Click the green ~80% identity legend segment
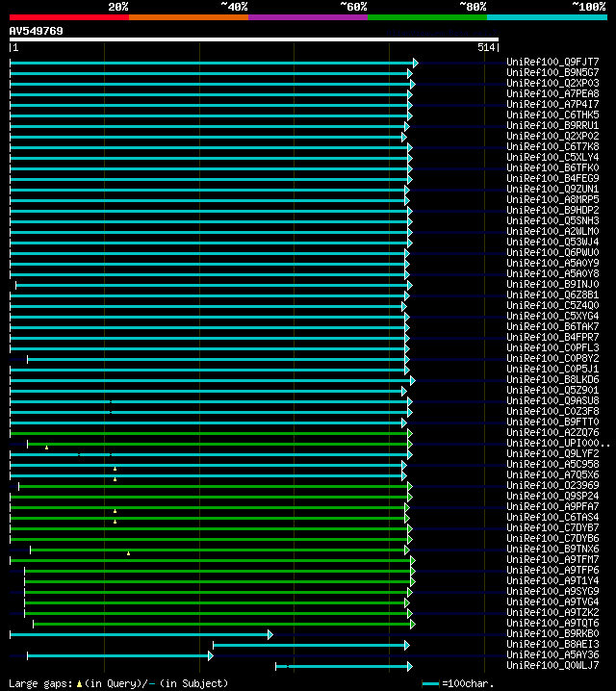The height and width of the screenshot is (691, 616). click(427, 17)
